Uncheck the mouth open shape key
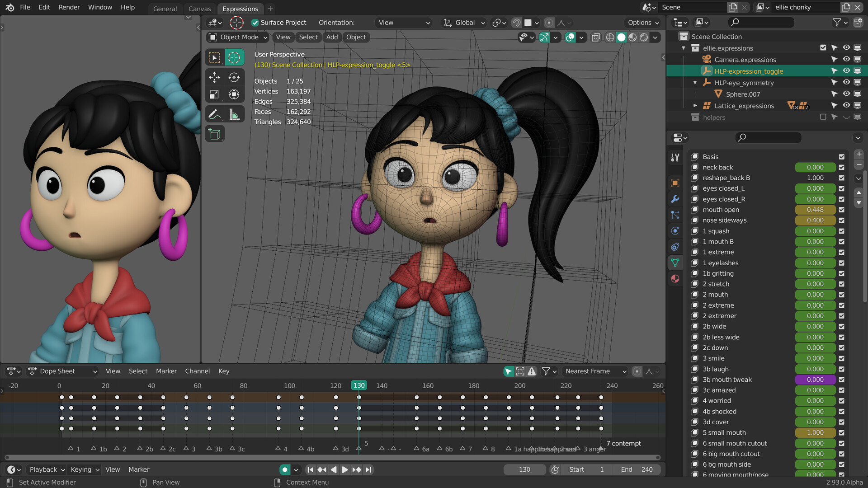The image size is (868, 488). click(x=841, y=210)
